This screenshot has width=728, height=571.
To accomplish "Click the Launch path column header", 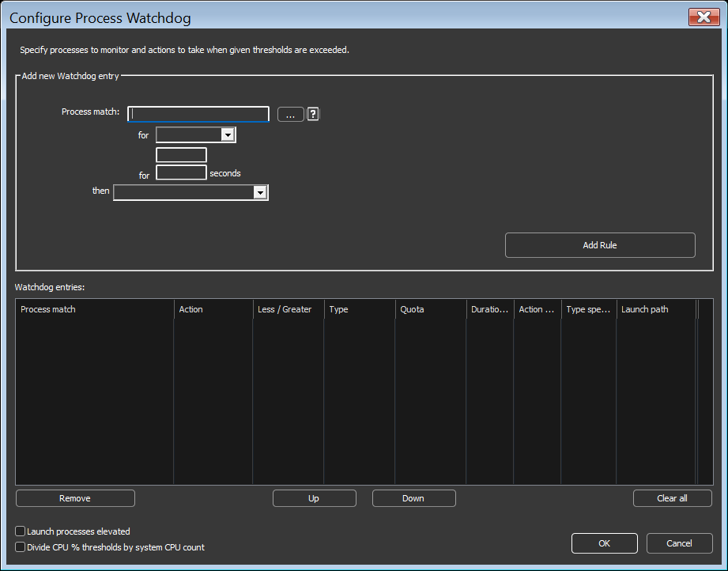I will (656, 309).
